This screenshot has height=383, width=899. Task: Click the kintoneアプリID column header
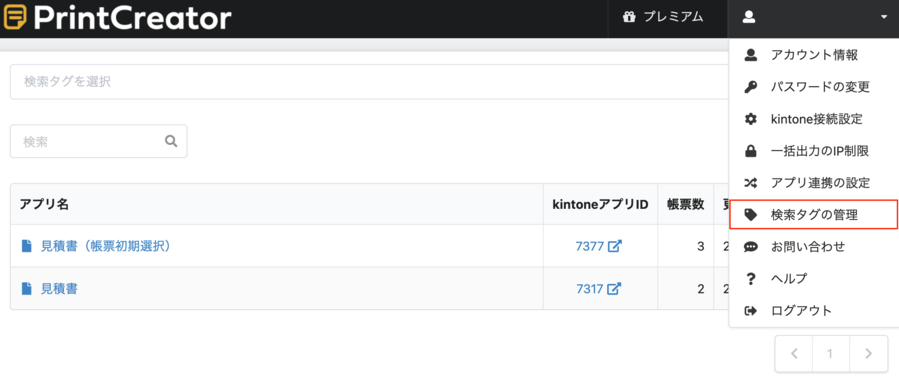coord(600,205)
